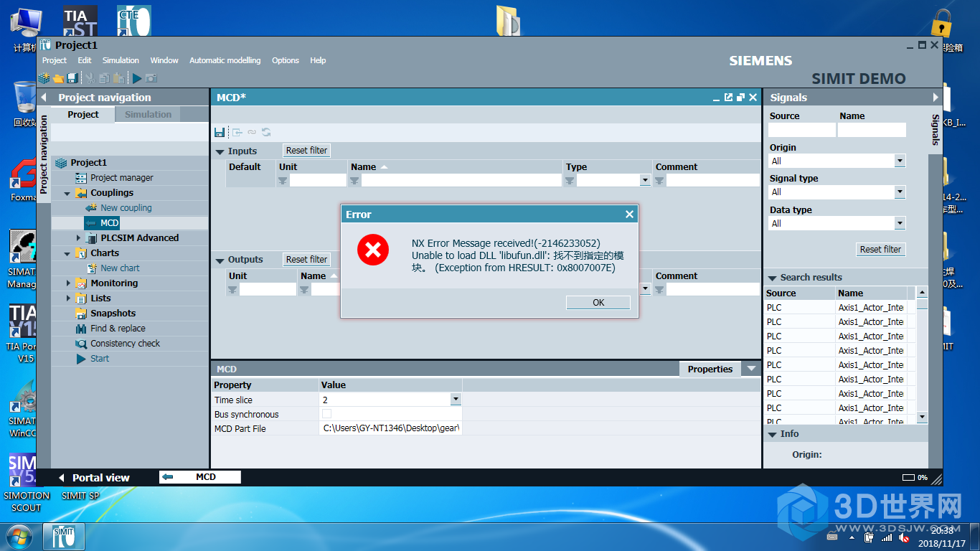This screenshot has height=551, width=980.
Task: Collapse Project navigation with the left arrow
Action: pos(44,98)
